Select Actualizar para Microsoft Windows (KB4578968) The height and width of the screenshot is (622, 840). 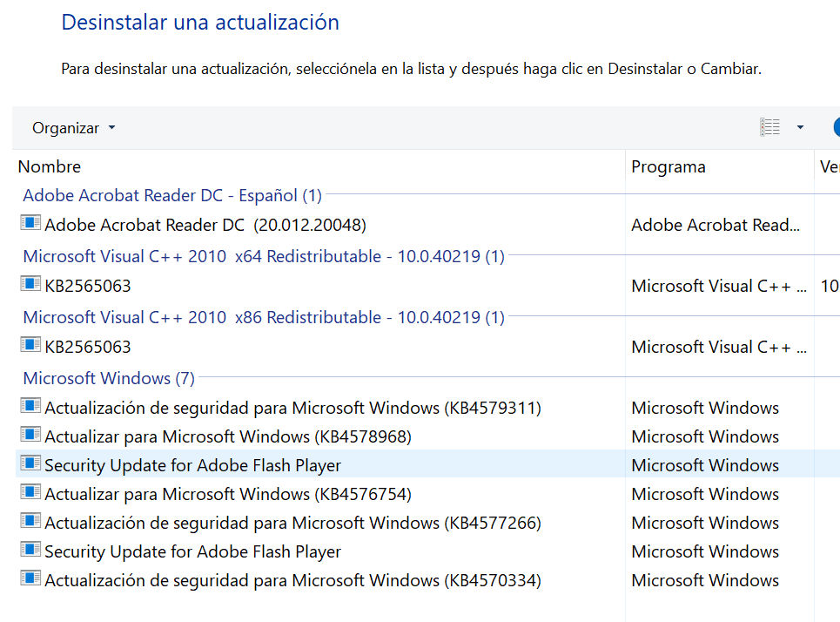point(228,437)
